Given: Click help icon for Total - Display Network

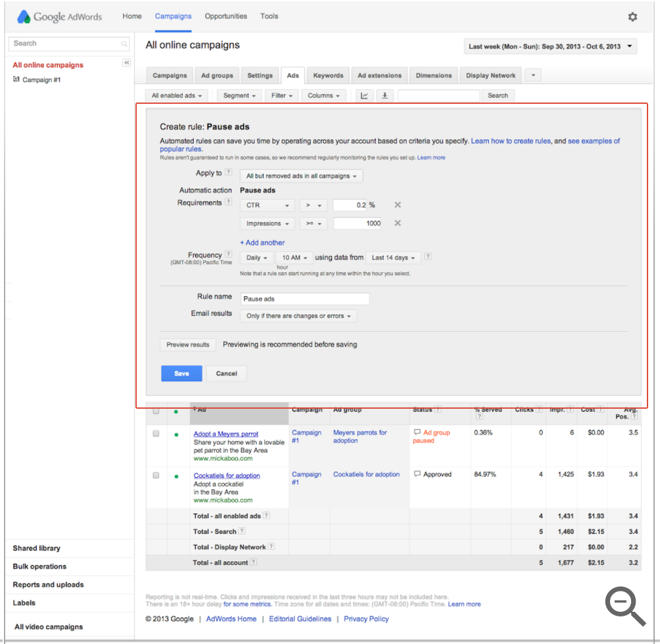Looking at the screenshot, I should [271, 546].
